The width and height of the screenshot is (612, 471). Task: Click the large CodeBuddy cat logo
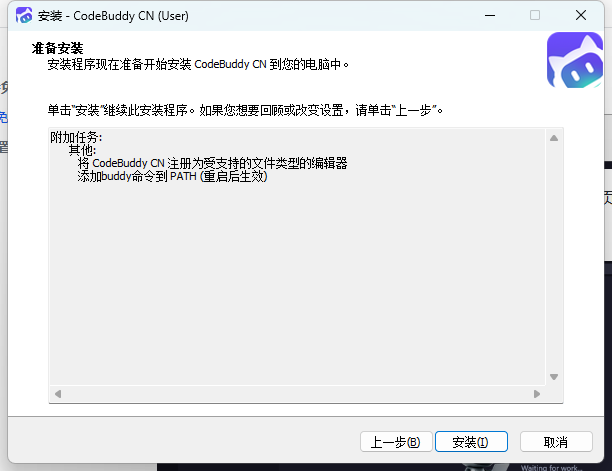point(575,60)
